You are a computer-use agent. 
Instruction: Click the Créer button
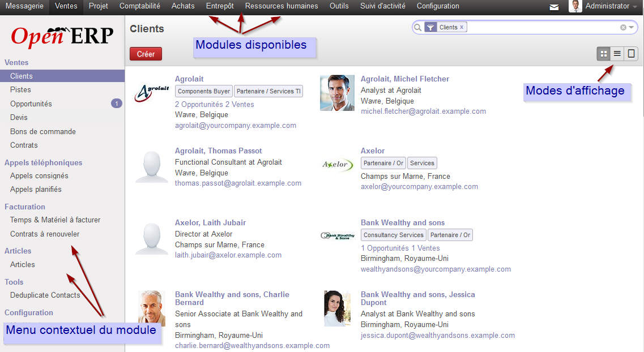click(146, 54)
